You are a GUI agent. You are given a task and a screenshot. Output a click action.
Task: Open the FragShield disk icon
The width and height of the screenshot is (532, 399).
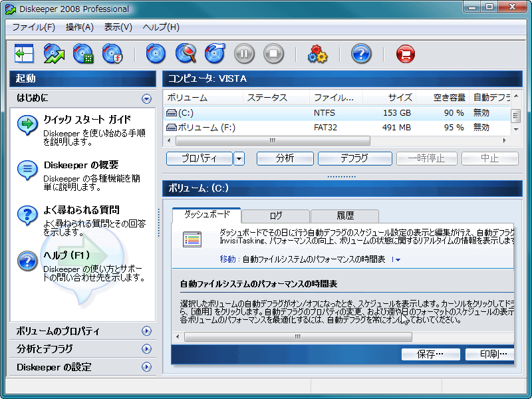click(112, 54)
